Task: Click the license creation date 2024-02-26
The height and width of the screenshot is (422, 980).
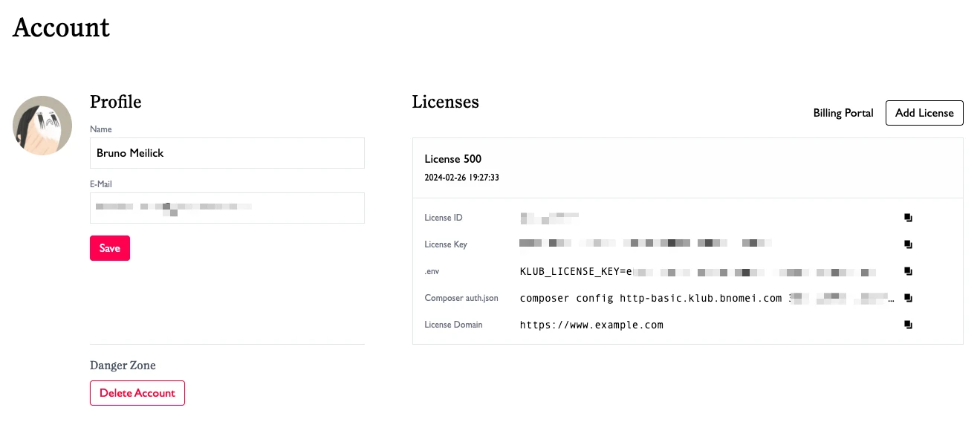Action: pos(461,178)
